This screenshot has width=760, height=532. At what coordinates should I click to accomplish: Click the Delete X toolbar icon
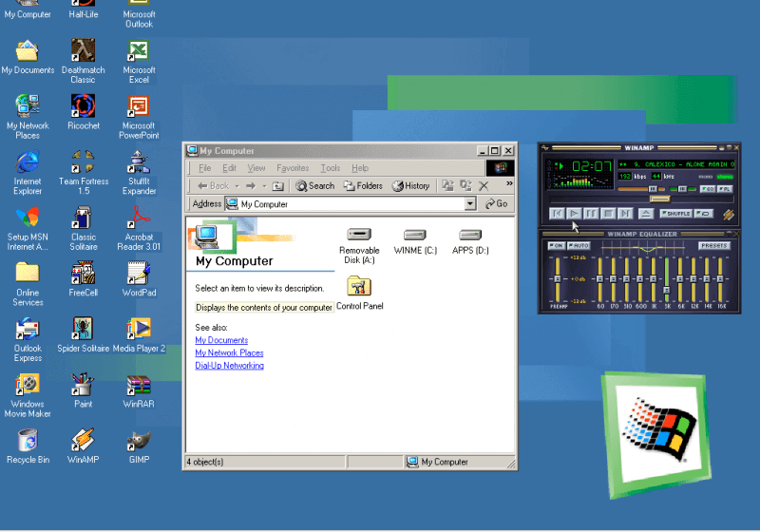pyautogui.click(x=484, y=186)
